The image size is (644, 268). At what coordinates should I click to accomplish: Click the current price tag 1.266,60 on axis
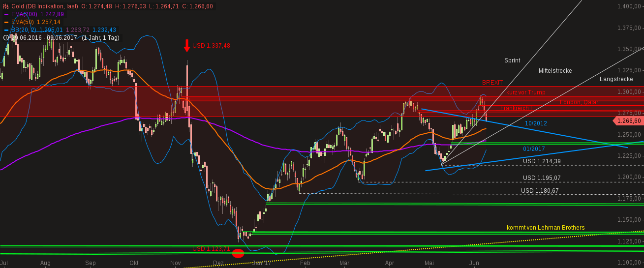tap(628, 121)
